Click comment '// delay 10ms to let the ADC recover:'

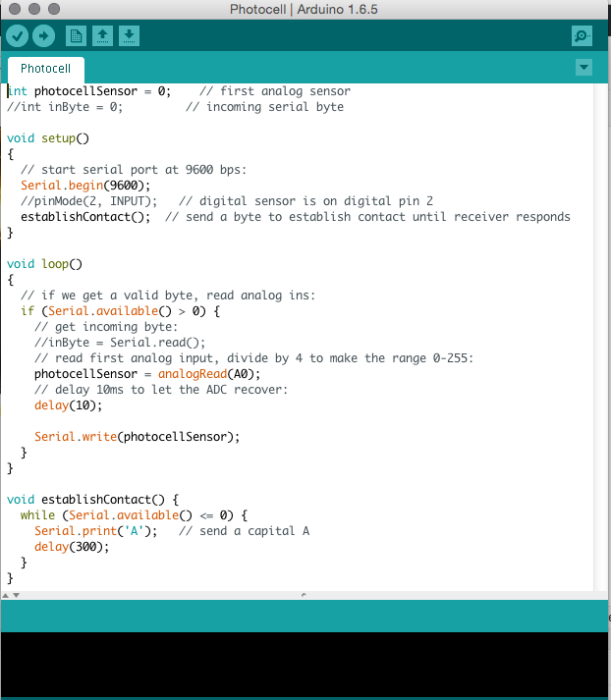click(x=161, y=390)
